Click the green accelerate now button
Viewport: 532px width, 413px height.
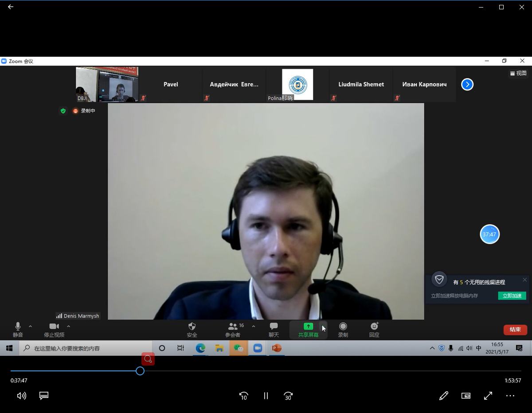pyautogui.click(x=512, y=296)
